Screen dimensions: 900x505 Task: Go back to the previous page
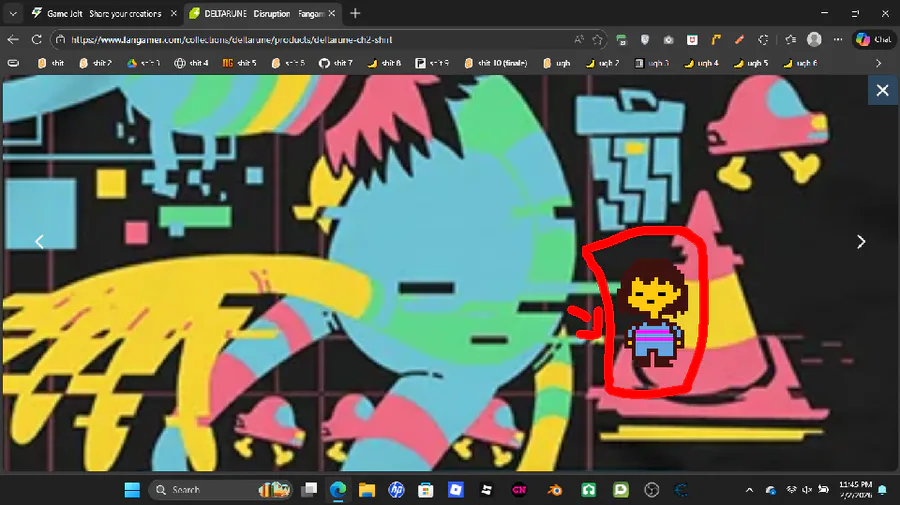(x=13, y=40)
